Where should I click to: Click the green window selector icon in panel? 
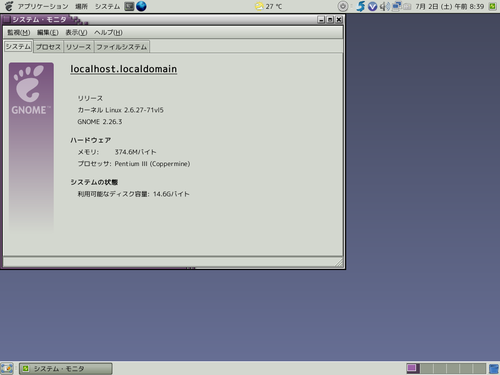point(493,6)
